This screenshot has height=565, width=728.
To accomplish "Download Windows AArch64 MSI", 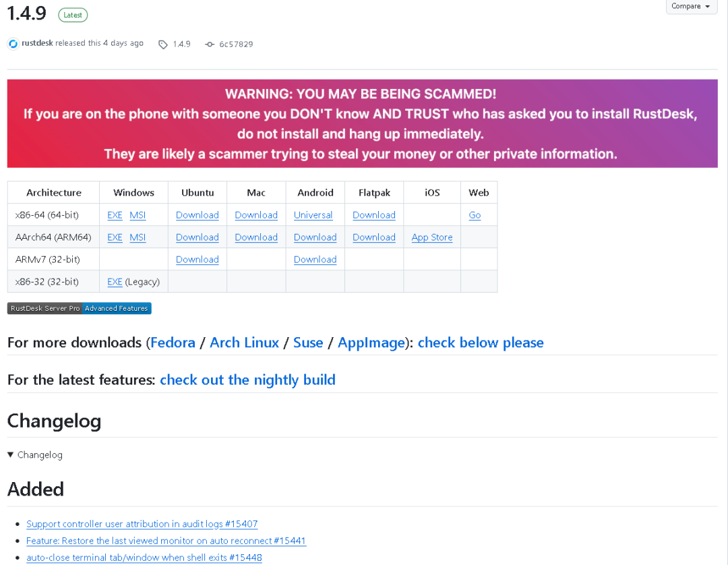I will (x=138, y=237).
